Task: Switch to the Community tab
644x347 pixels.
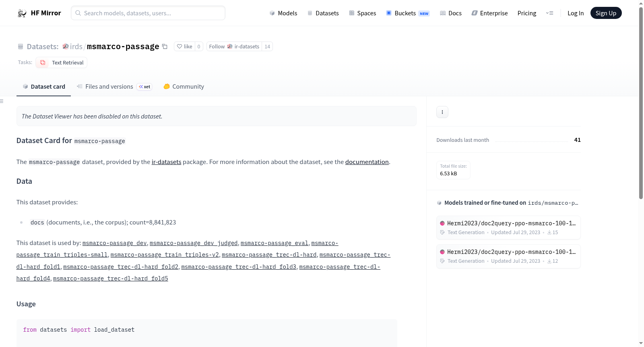Action: pos(184,87)
